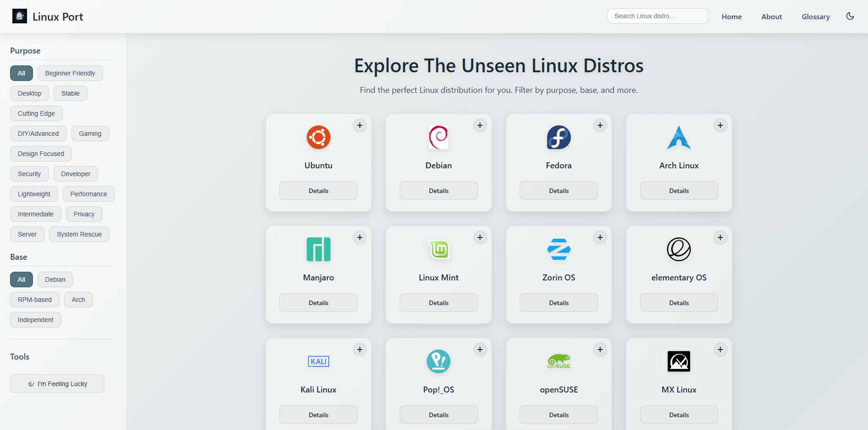This screenshot has width=868, height=430.
Task: Toggle the Beginner Friendly purpose filter
Action: (70, 73)
